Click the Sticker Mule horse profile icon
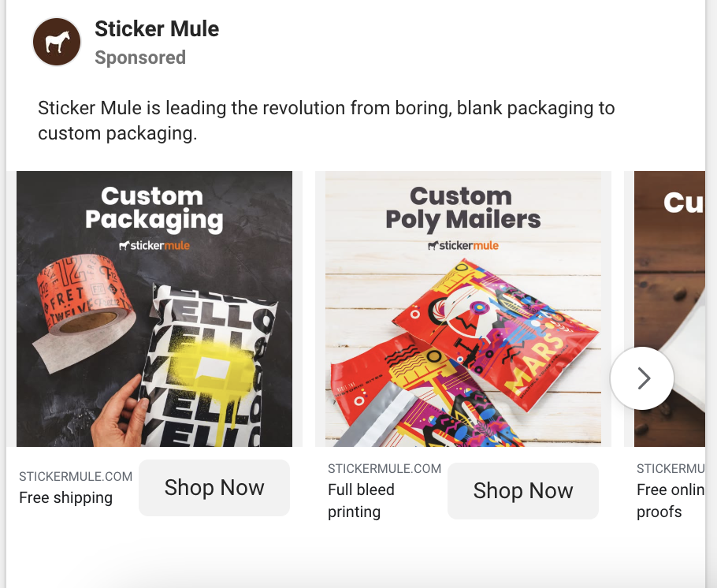Screen dimensions: 717x588 (57, 42)
